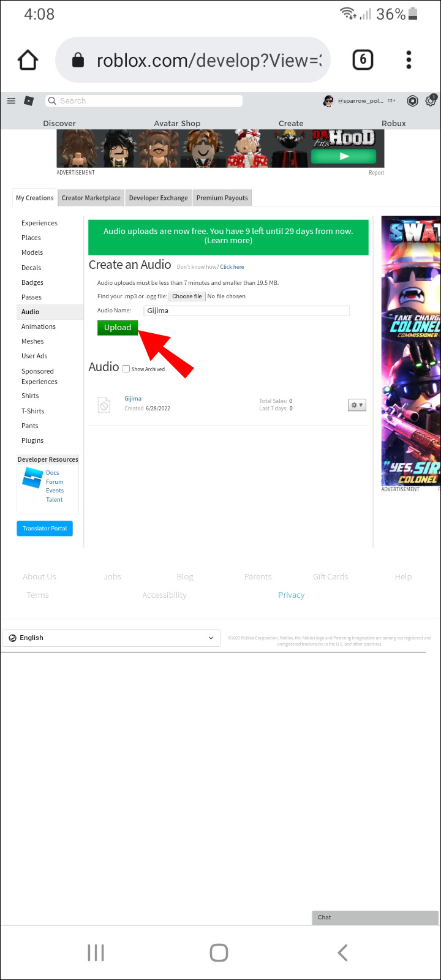
Task: Open User Ads in the sidebar
Action: (34, 356)
